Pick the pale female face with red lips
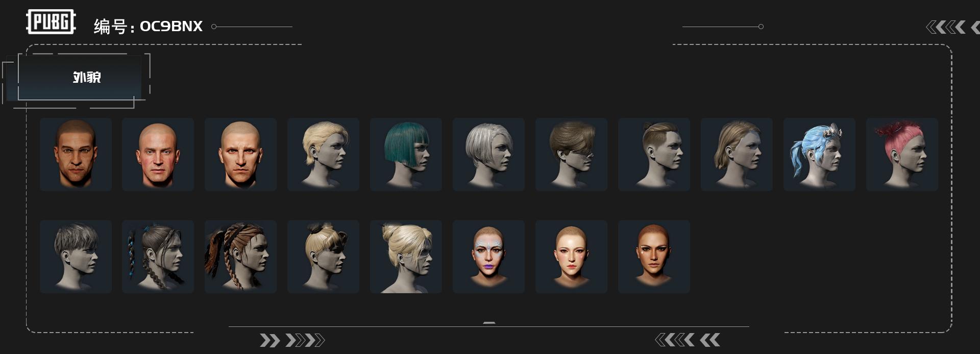The height and width of the screenshot is (354, 980). (x=571, y=256)
